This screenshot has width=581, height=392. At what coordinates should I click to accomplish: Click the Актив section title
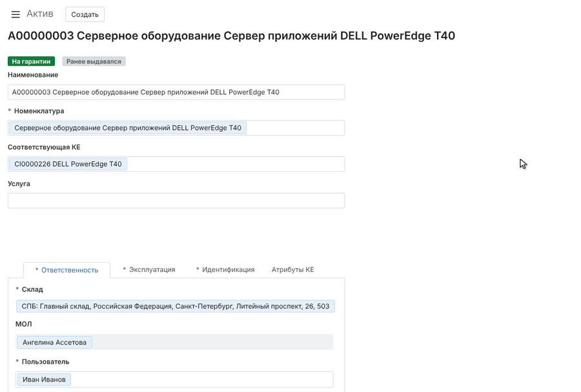coord(40,14)
